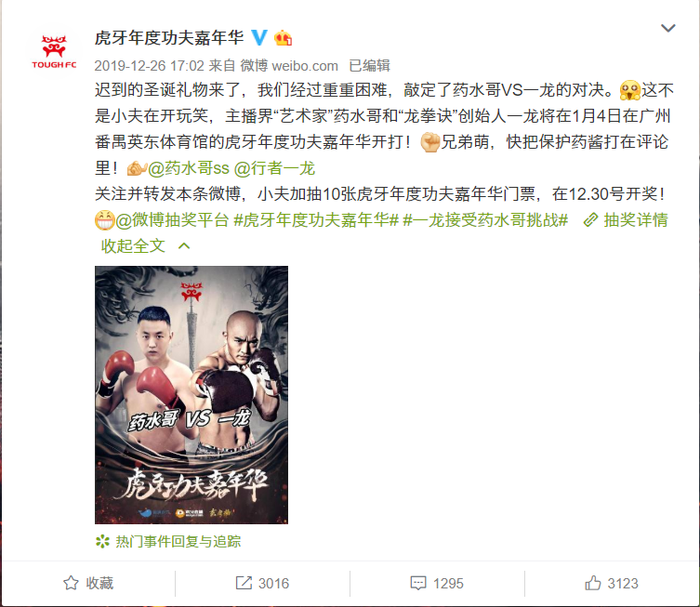Open the @药水哥ss mention
700x607 pixels.
[x=188, y=168]
